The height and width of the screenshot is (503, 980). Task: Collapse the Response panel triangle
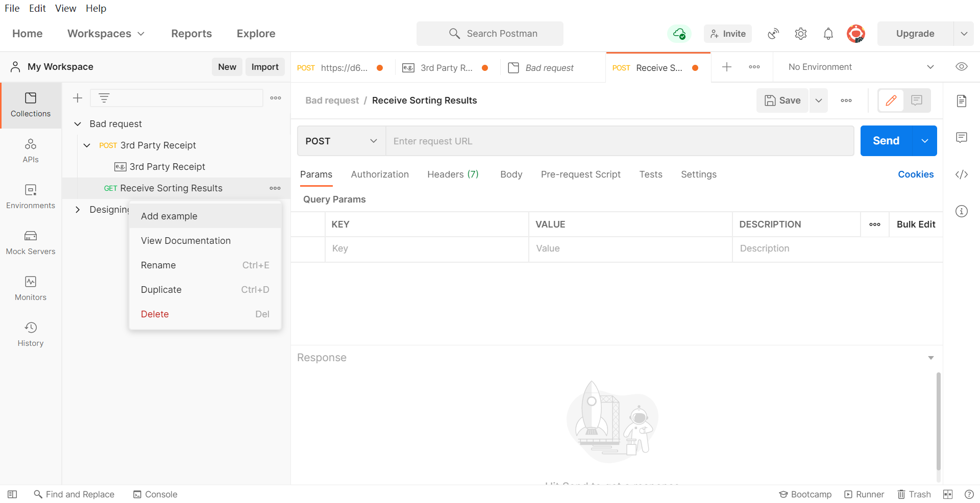click(x=931, y=358)
